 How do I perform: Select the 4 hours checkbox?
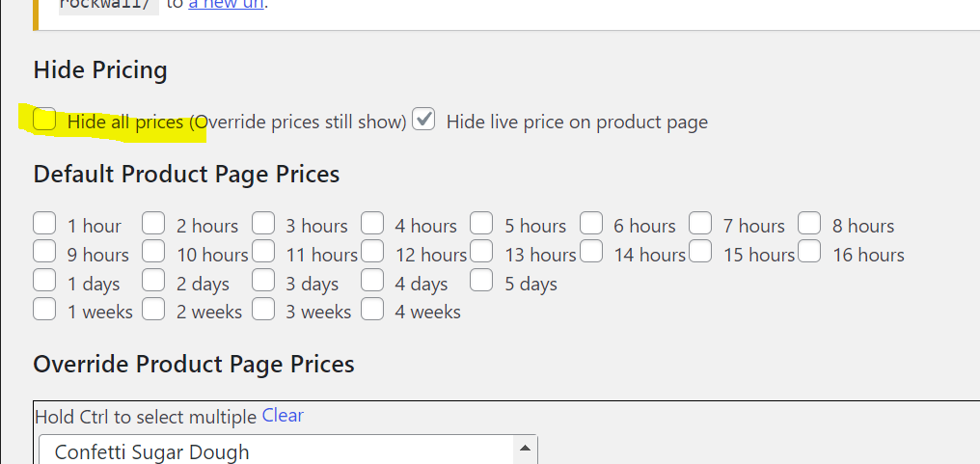pos(372,224)
